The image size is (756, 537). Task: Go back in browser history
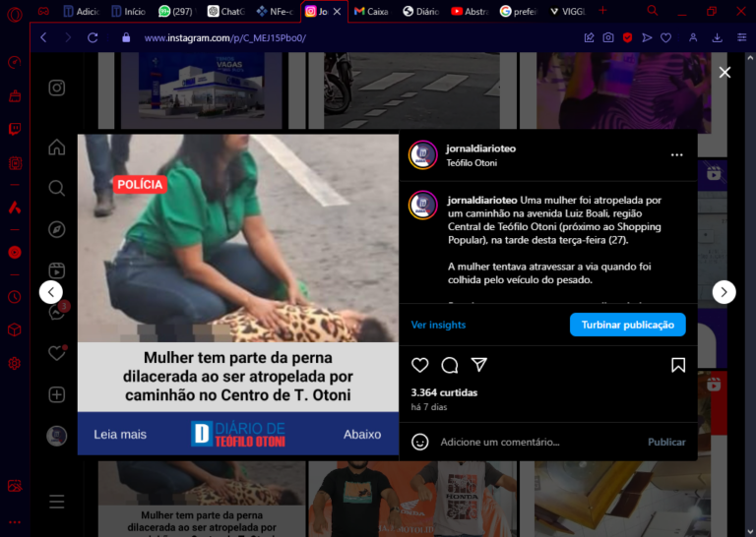[x=44, y=37]
